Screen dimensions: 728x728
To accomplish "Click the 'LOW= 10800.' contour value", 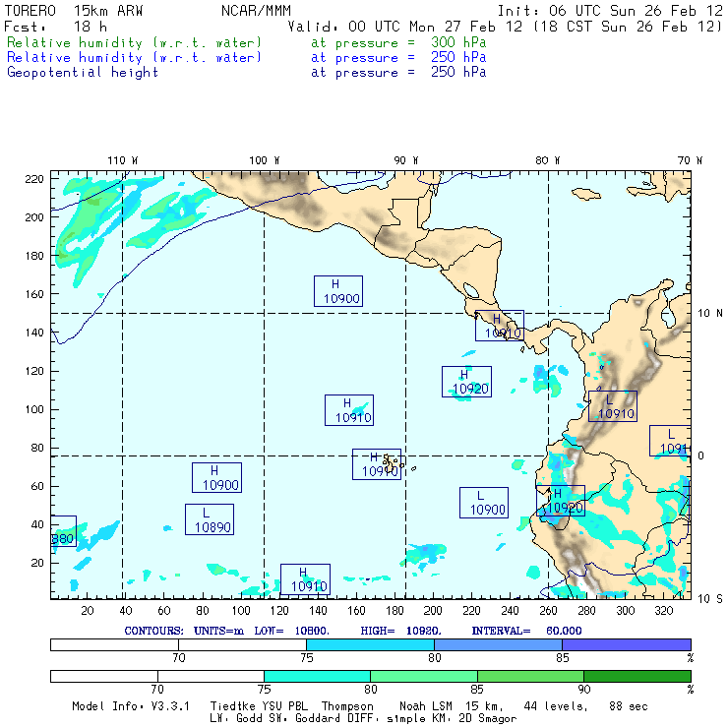I will tap(291, 631).
